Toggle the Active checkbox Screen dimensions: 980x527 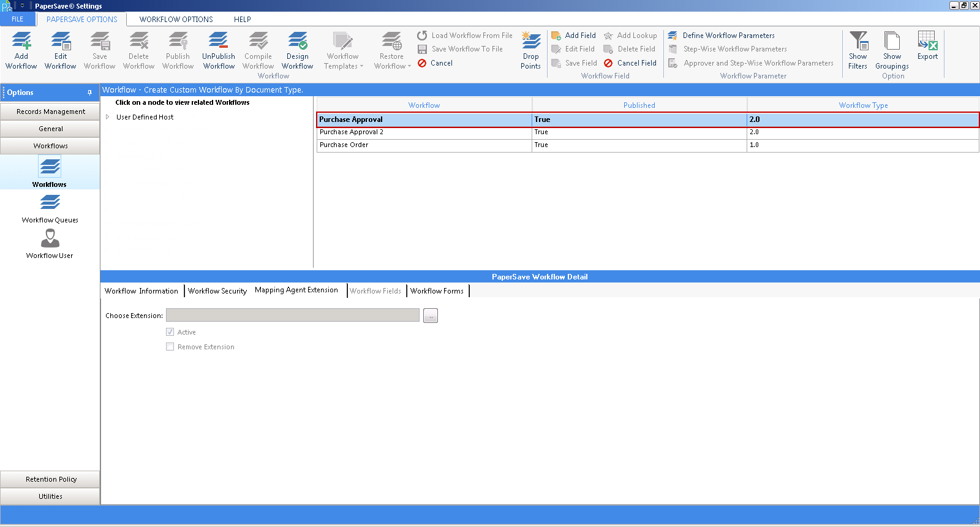click(170, 332)
